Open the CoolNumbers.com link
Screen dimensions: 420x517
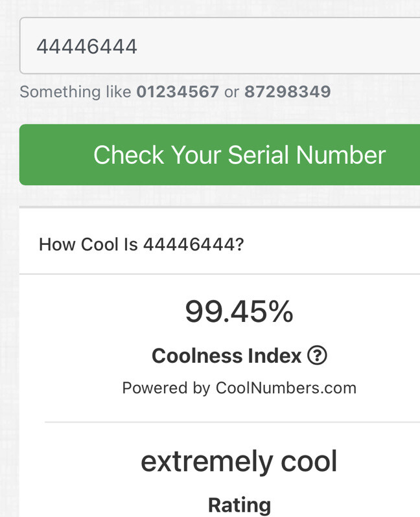(x=286, y=388)
